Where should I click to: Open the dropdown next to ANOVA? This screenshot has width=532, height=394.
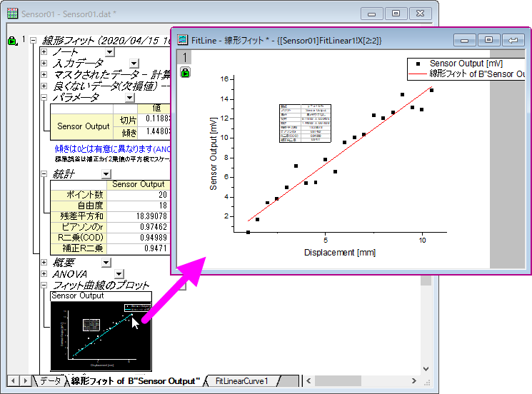point(119,274)
